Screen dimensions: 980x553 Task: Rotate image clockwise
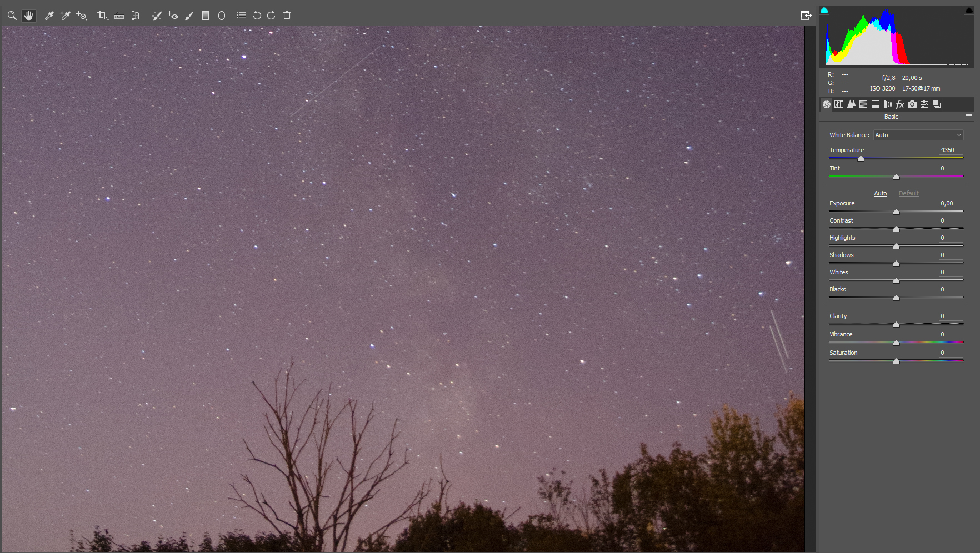click(271, 16)
